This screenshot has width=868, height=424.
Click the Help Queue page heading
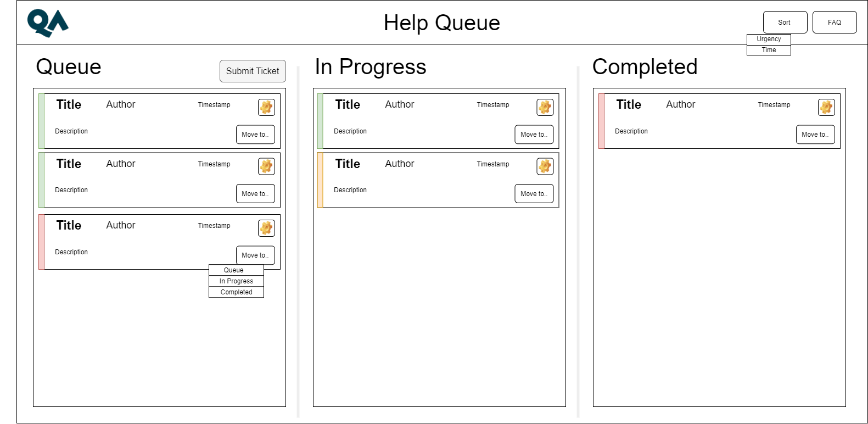(442, 23)
